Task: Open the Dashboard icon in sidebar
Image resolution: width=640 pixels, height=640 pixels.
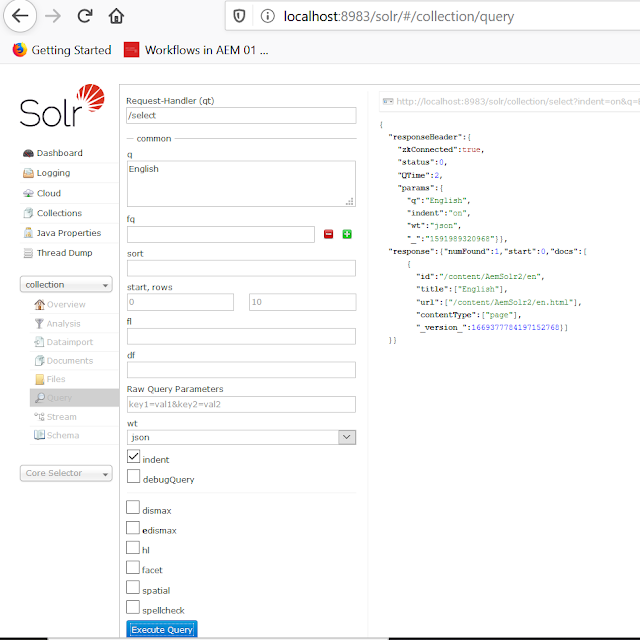Action: click(28, 153)
